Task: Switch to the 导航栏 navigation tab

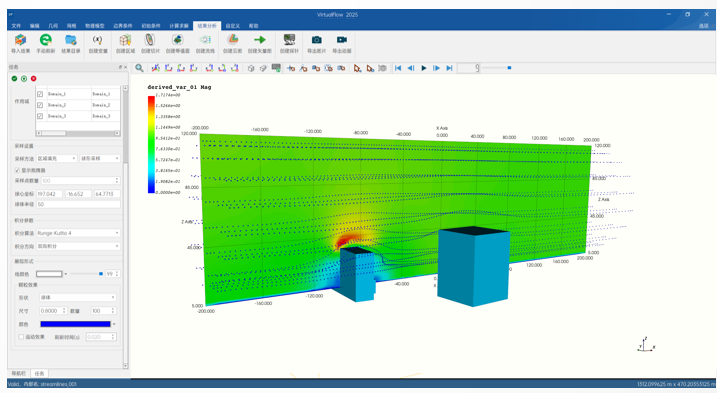Action: click(x=19, y=373)
